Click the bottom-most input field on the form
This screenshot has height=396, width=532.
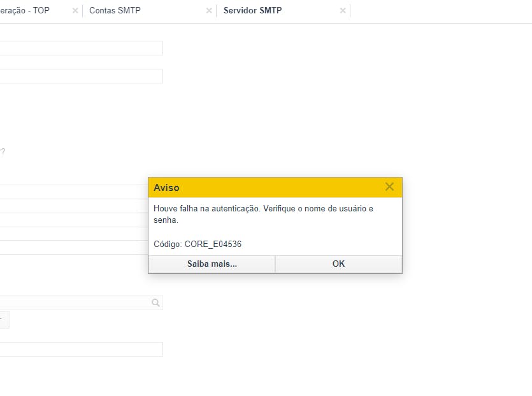tap(76, 349)
